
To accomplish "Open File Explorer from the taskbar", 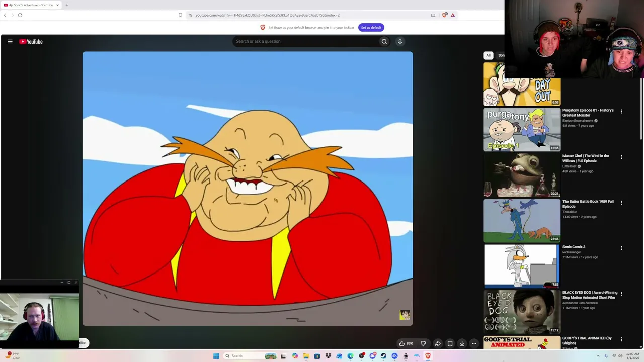I will click(306, 356).
